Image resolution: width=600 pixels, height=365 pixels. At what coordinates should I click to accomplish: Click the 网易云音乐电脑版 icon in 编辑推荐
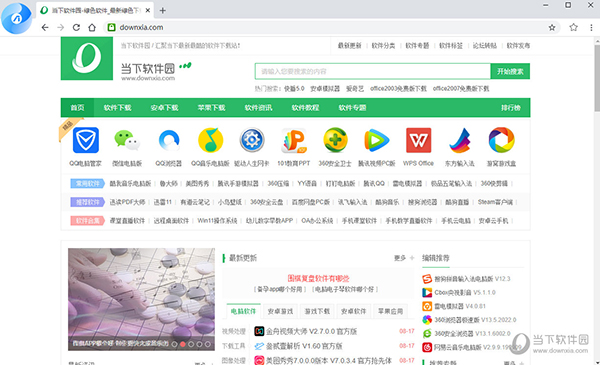(x=427, y=347)
